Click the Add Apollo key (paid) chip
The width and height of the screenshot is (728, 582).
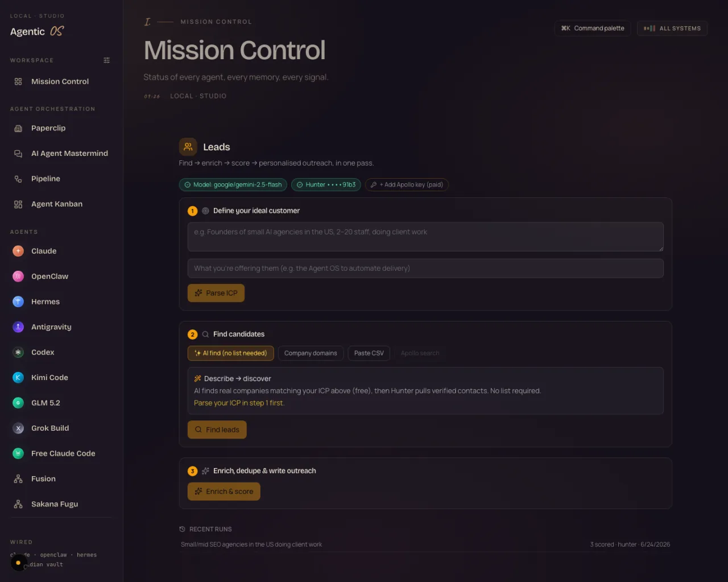coord(407,185)
